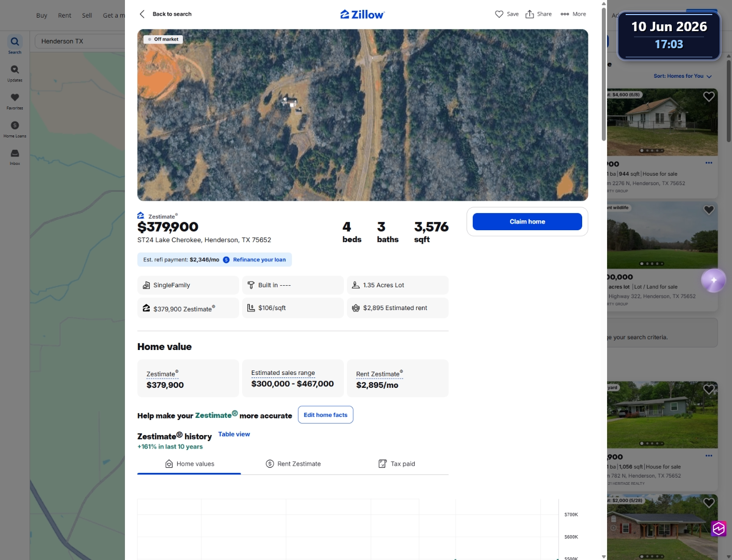Screen dimensions: 732x560
Task: Click the pink extension icon at bottom right
Action: coord(719,528)
